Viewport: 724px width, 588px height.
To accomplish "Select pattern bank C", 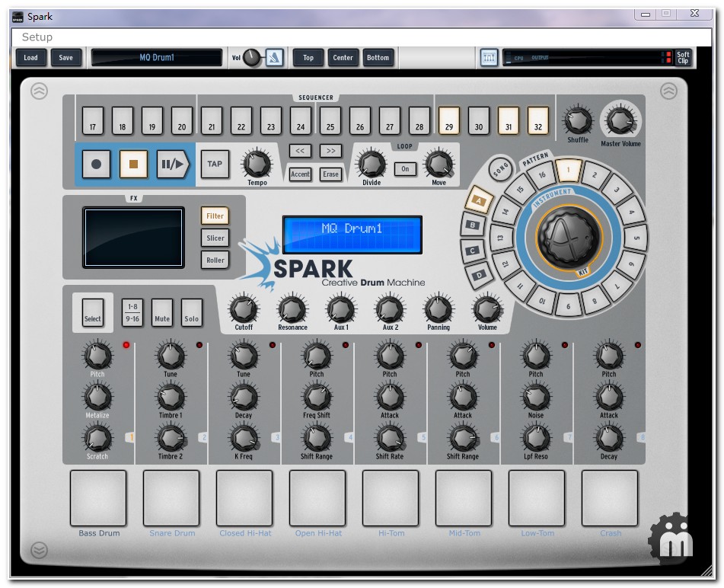I will [472, 251].
